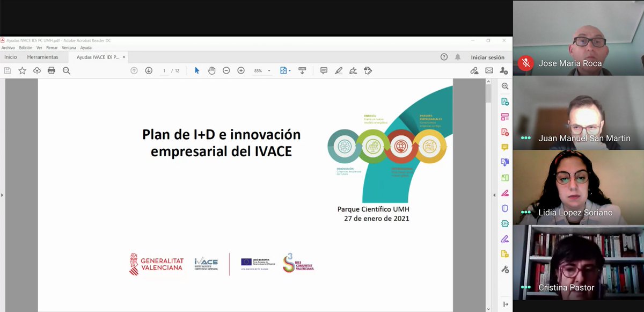Zoom in with the plus icon
644x312 pixels.
tap(240, 70)
